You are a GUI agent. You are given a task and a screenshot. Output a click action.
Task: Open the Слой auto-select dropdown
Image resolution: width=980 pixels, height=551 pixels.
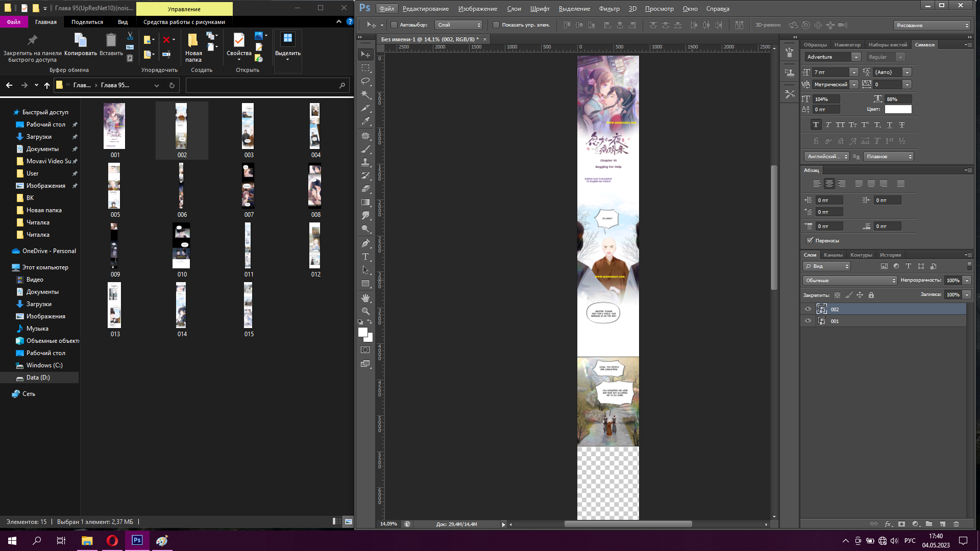(x=458, y=25)
